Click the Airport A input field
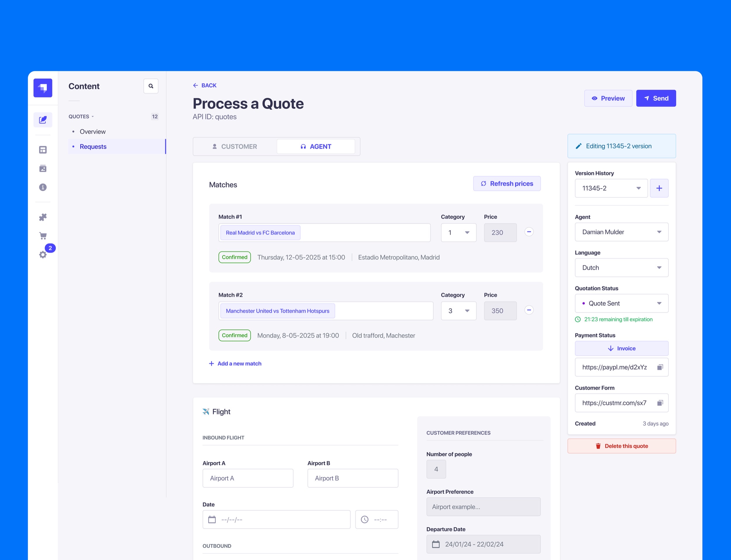This screenshot has height=560, width=731. pos(248,478)
